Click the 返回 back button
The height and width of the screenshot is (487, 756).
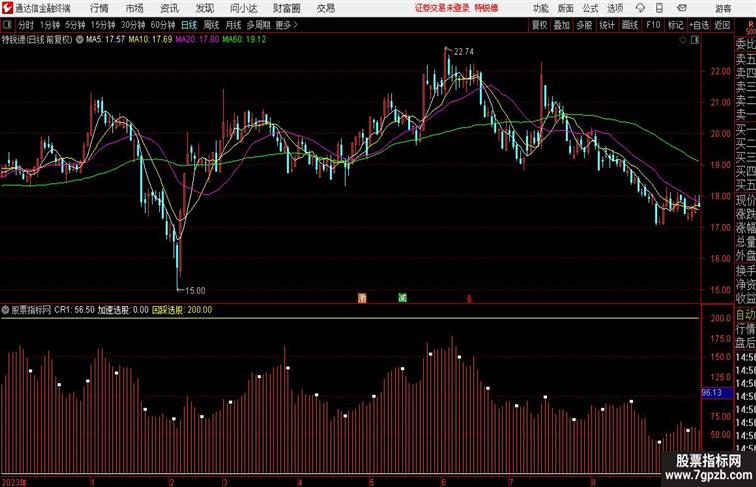[x=722, y=25]
